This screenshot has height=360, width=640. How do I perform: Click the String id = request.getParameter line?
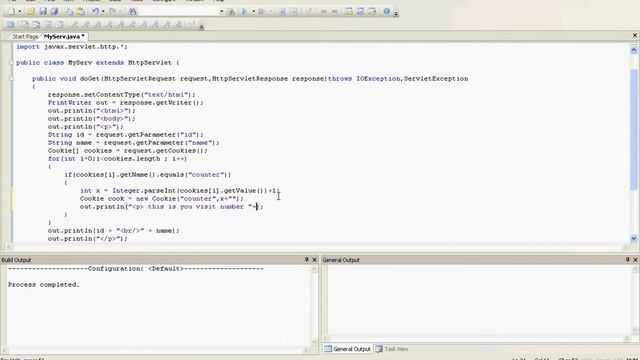[126, 134]
